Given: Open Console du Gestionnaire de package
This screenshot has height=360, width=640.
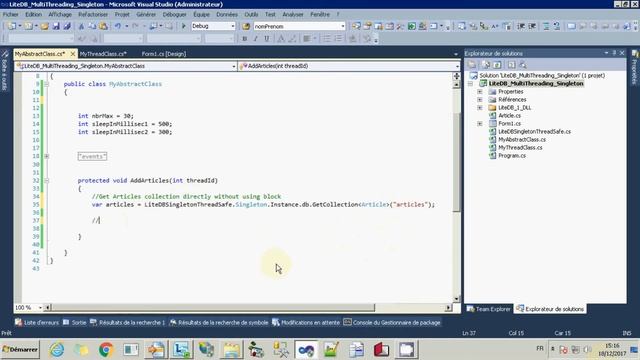Looking at the screenshot, I should tap(392, 322).
